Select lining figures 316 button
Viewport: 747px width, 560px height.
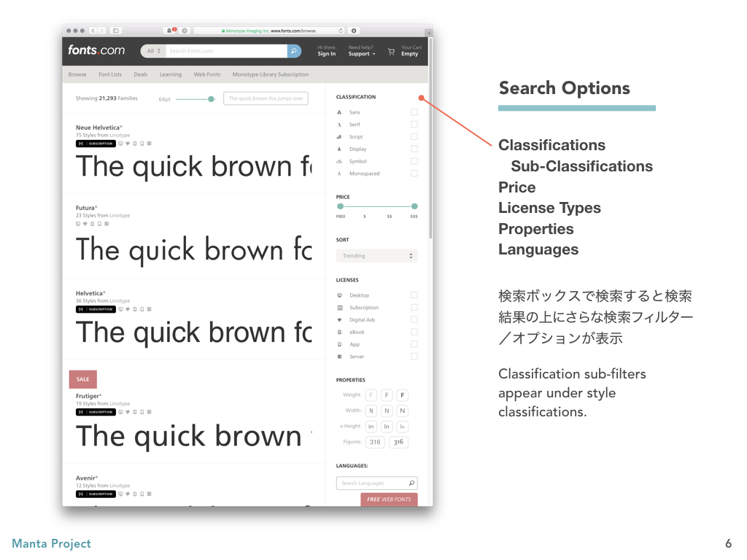[x=376, y=442]
